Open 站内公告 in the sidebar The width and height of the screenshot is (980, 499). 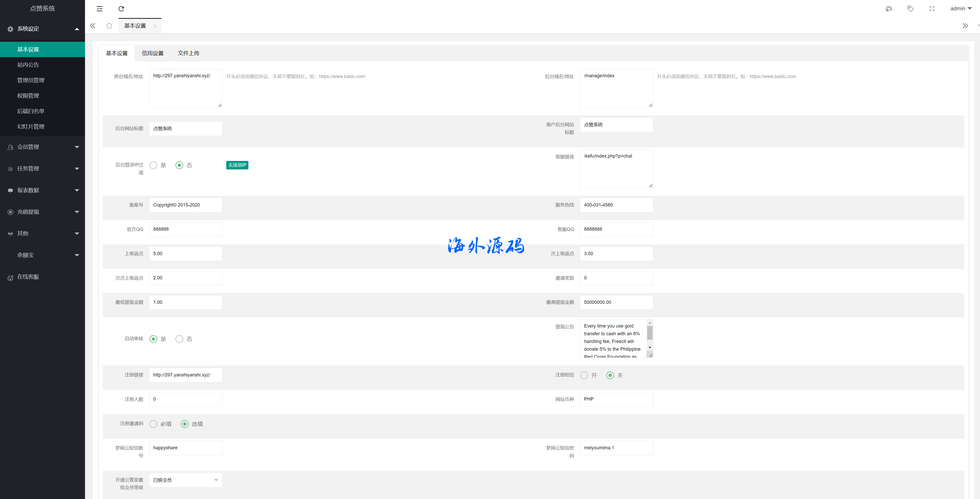click(x=28, y=65)
